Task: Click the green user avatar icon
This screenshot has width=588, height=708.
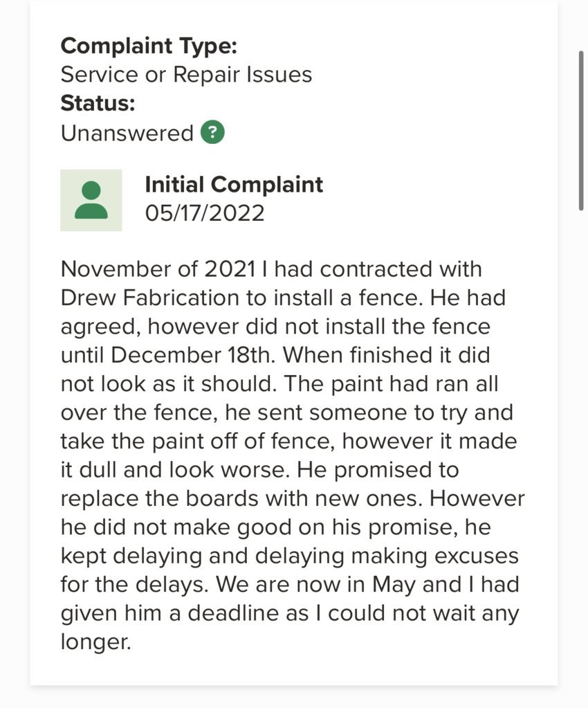Action: 91,200
